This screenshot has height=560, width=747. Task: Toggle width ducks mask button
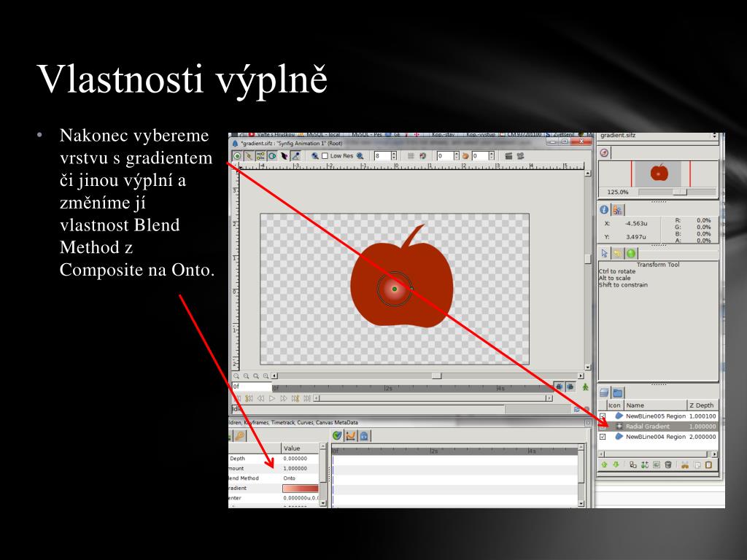click(x=284, y=156)
